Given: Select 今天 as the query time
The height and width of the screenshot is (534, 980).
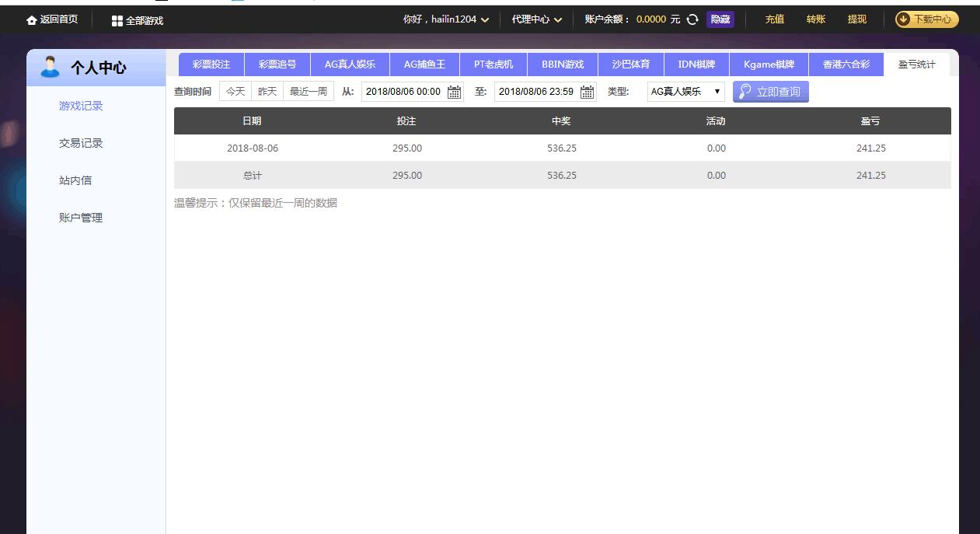Looking at the screenshot, I should pos(235,91).
